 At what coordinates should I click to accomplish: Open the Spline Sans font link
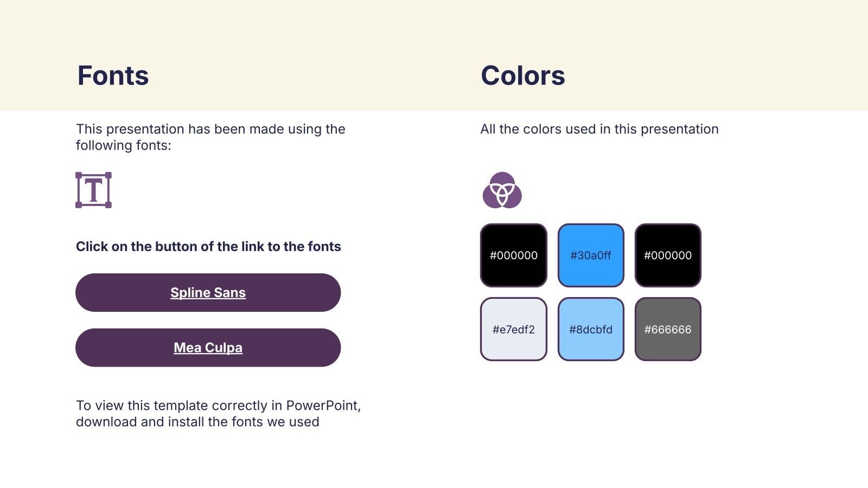[208, 292]
